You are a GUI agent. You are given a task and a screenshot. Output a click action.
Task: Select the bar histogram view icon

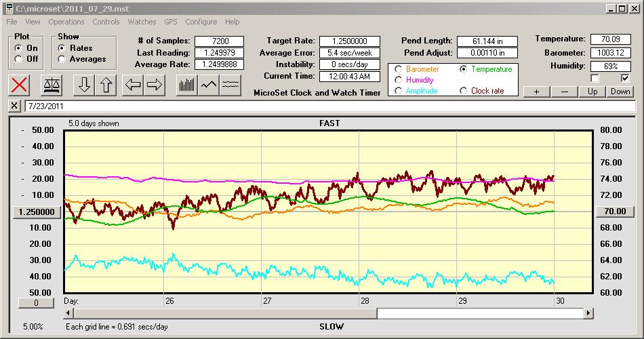tap(187, 85)
